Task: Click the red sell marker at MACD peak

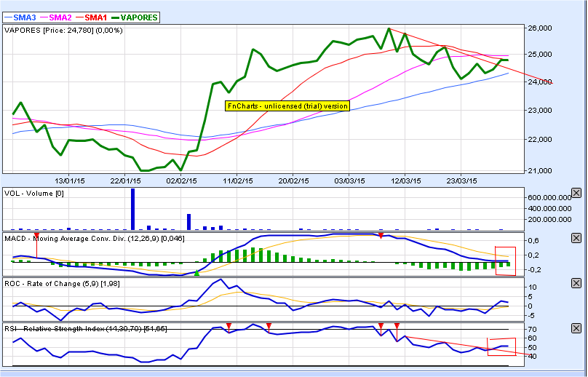Action: [381, 236]
